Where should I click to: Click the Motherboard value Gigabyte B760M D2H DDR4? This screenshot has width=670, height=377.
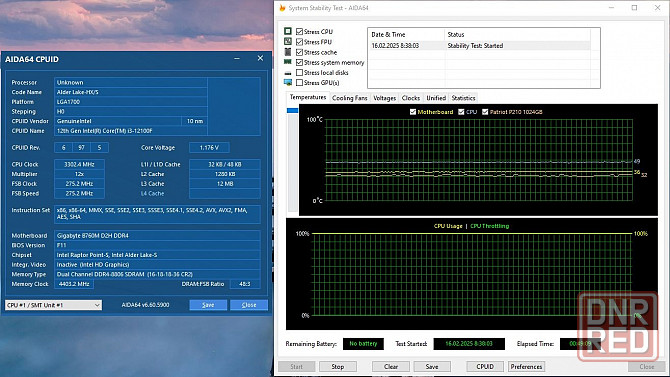coord(157,236)
